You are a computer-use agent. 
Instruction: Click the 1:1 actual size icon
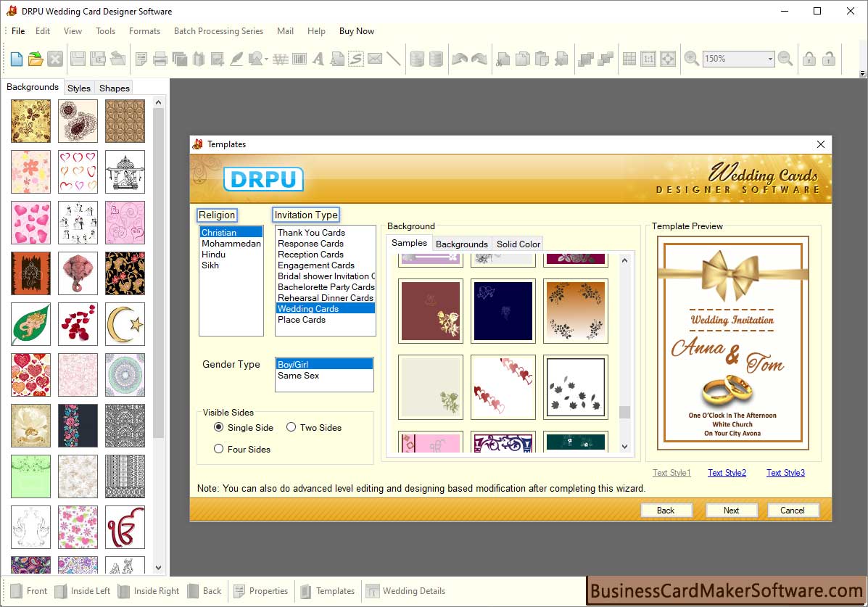point(648,59)
